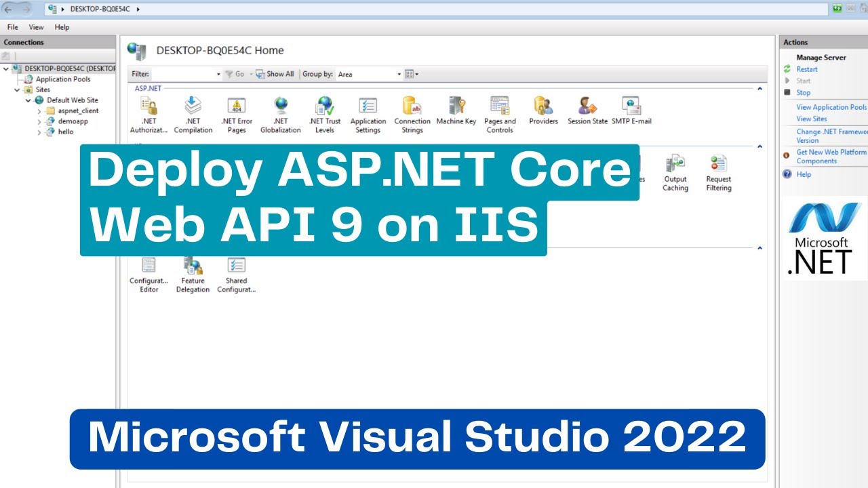Click the Show All button
The image size is (868, 488).
275,74
